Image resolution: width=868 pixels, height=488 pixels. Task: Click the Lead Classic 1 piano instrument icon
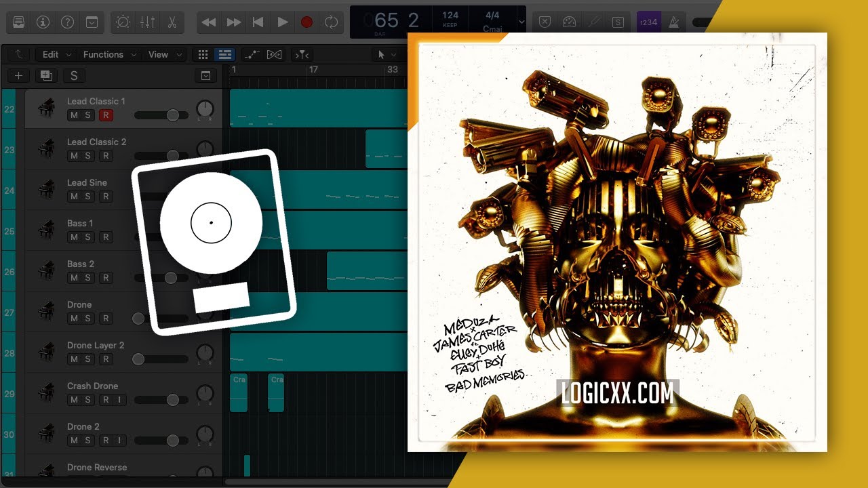(47, 108)
